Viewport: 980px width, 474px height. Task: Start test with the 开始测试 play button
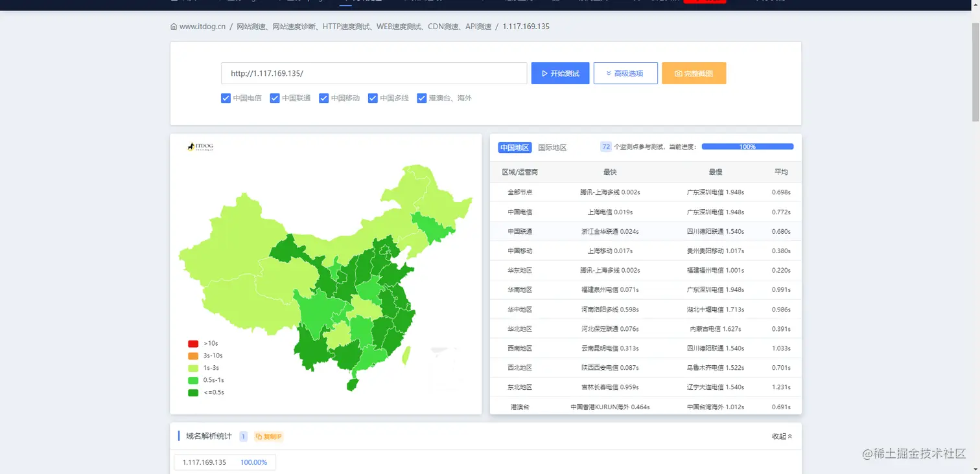[x=560, y=73]
